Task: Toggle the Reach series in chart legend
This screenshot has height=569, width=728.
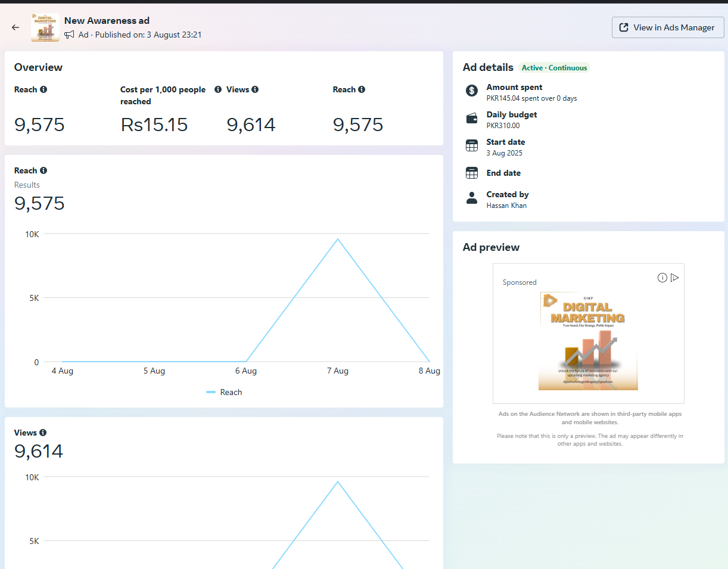Action: click(x=224, y=392)
